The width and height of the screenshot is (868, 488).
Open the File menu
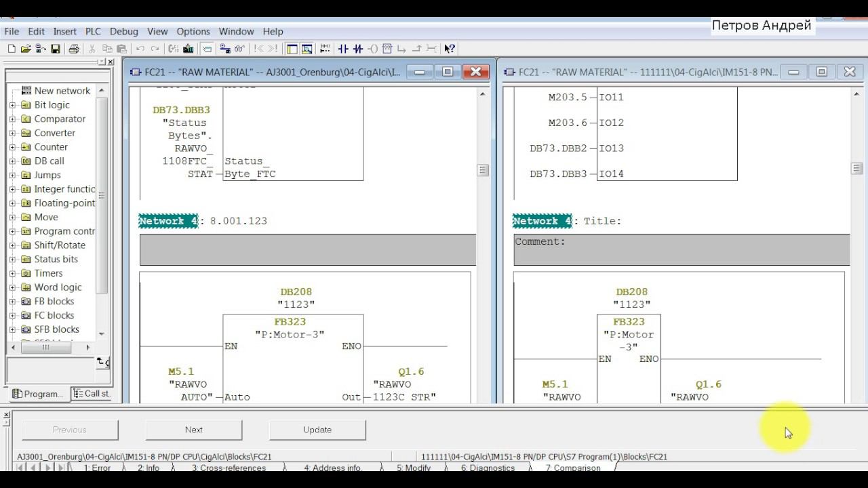click(12, 31)
